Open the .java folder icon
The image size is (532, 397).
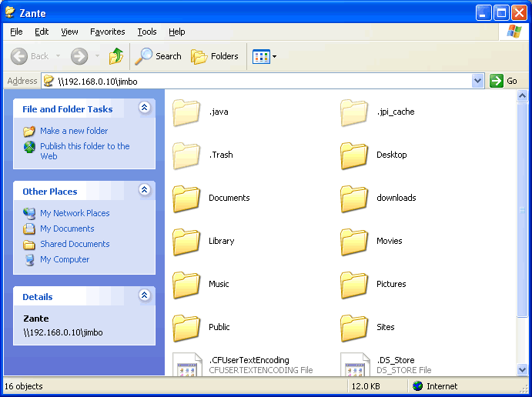click(x=186, y=112)
